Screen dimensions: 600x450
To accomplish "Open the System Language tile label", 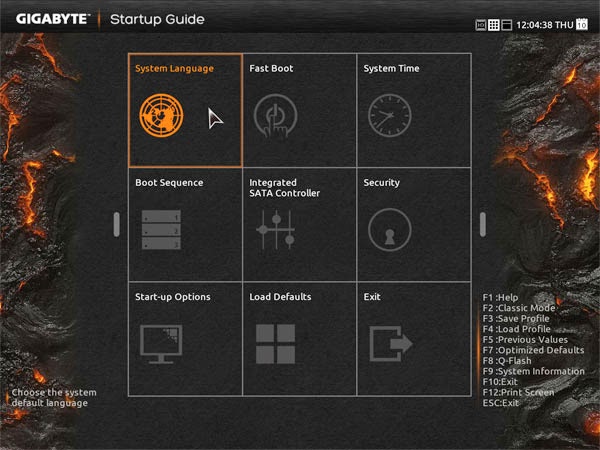I will coord(174,68).
